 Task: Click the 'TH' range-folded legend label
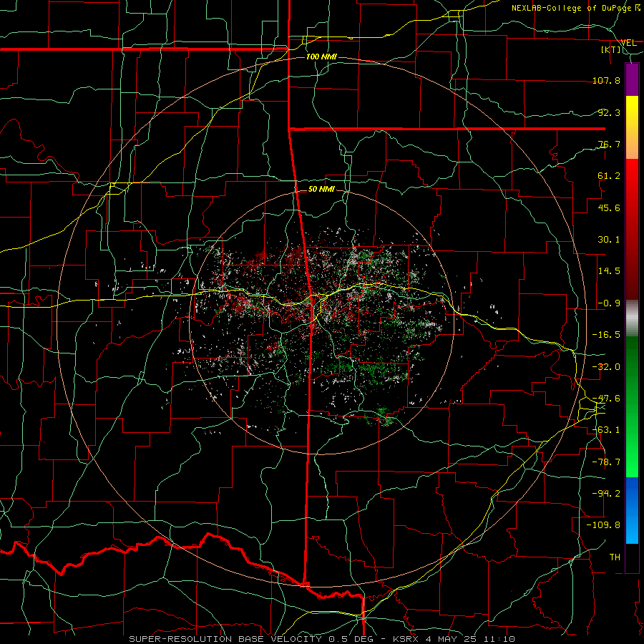click(x=615, y=557)
